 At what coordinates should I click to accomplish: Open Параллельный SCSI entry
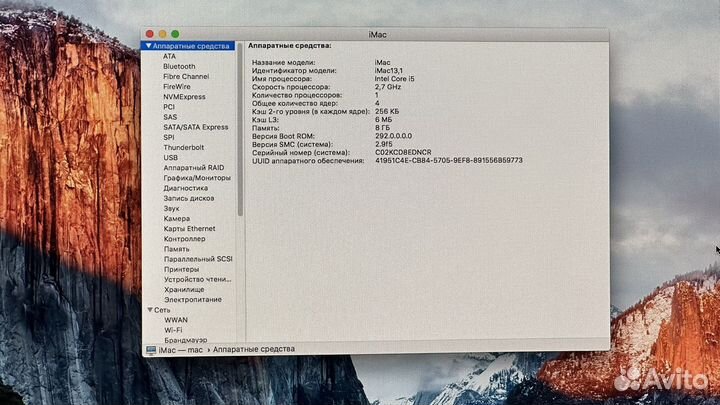[198, 259]
